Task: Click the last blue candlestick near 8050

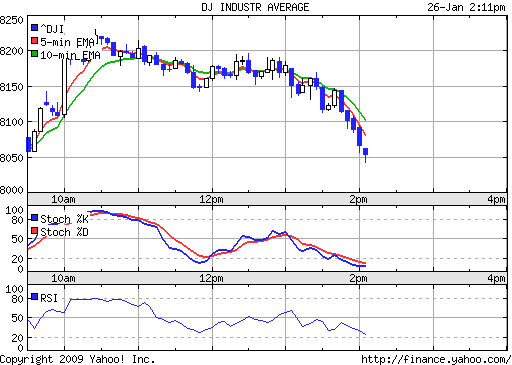Action: 365,153
